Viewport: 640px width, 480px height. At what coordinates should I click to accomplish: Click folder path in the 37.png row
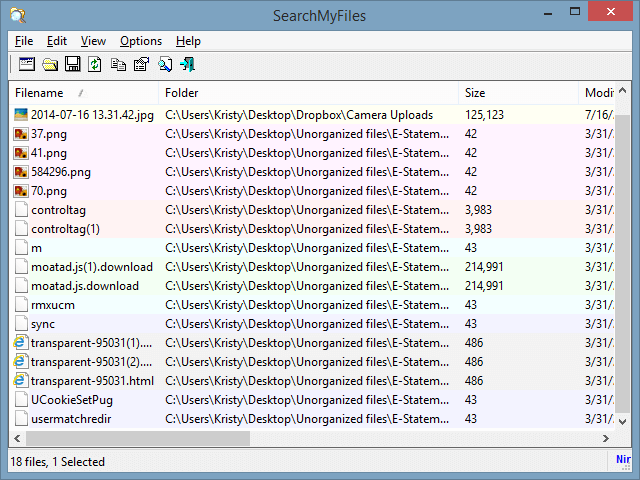[307, 134]
